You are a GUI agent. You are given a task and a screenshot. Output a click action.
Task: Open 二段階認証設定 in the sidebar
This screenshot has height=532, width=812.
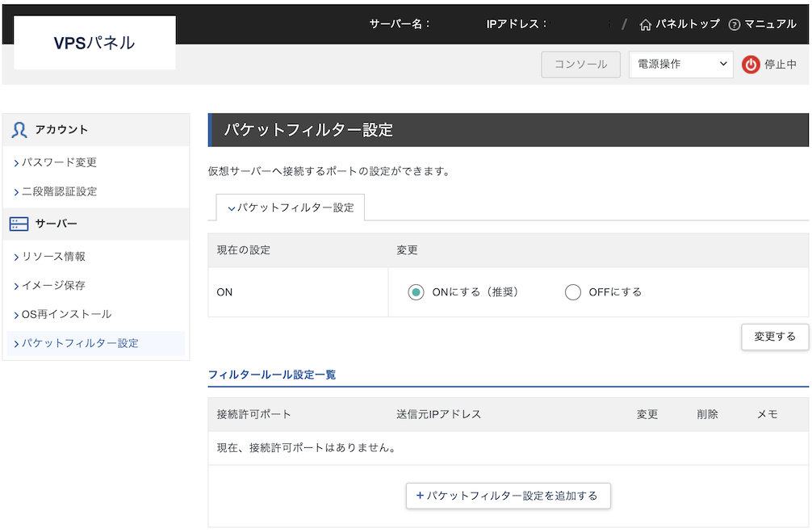click(59, 191)
